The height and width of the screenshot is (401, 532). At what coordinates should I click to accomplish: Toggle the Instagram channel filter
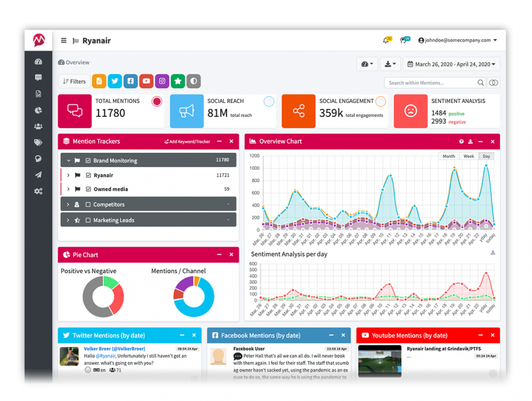coord(162,81)
